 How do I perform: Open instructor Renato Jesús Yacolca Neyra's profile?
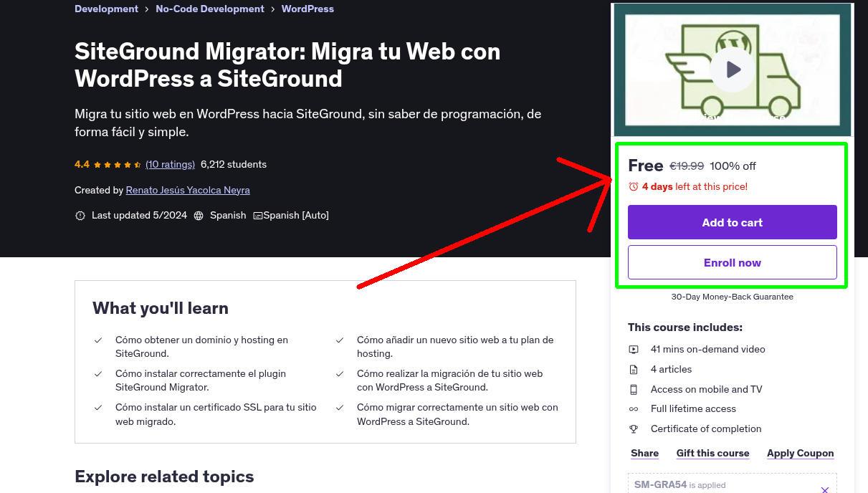[x=188, y=190]
